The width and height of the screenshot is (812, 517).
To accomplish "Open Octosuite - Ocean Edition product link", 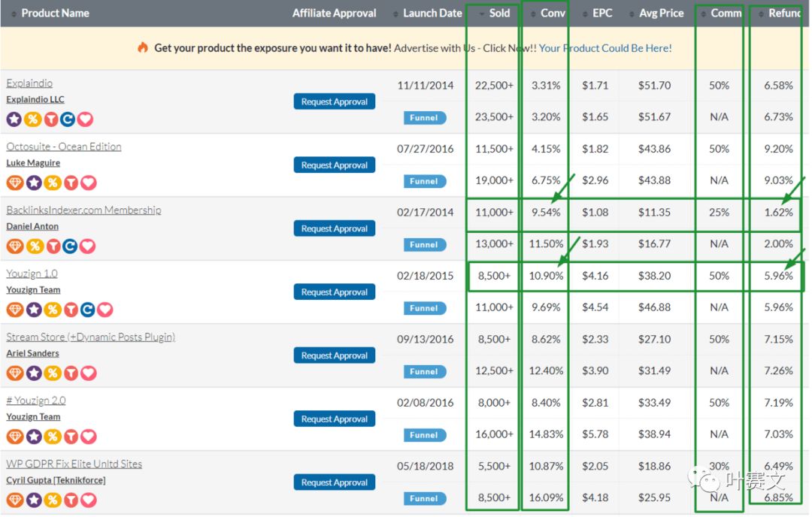I will [x=64, y=147].
